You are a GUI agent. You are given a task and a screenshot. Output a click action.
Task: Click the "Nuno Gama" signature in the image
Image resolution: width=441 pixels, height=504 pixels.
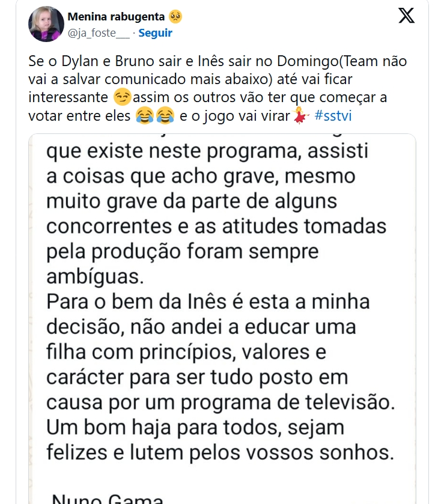(x=108, y=498)
